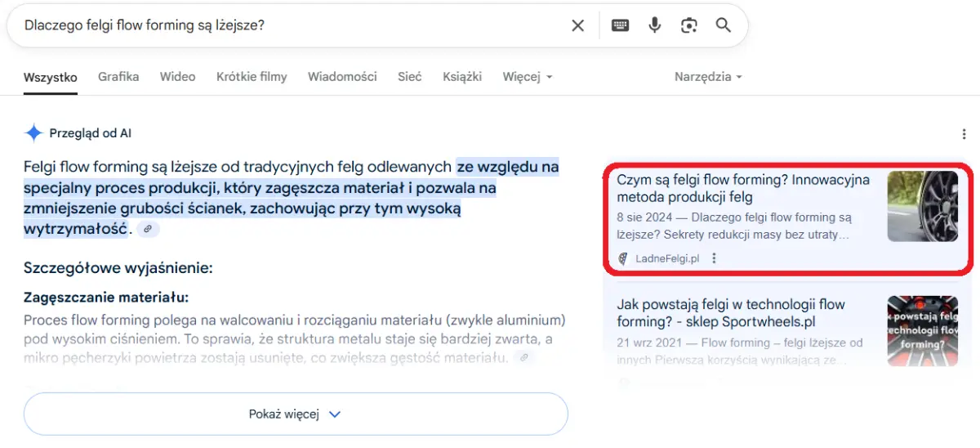Expand the Więcej dropdown tab
The height and width of the screenshot is (448, 980).
point(527,77)
